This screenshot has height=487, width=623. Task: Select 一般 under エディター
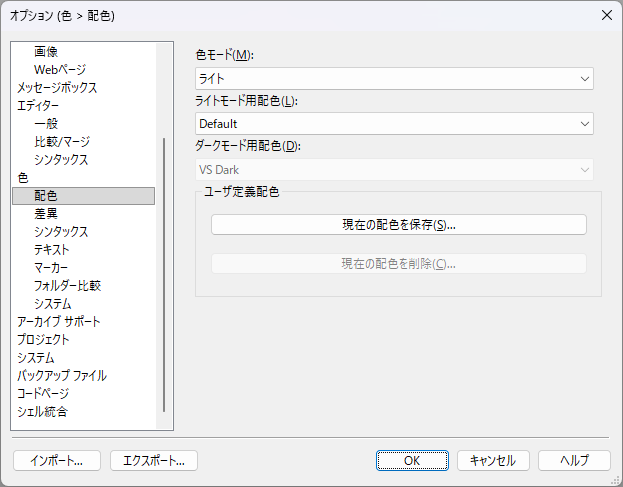click(46, 124)
